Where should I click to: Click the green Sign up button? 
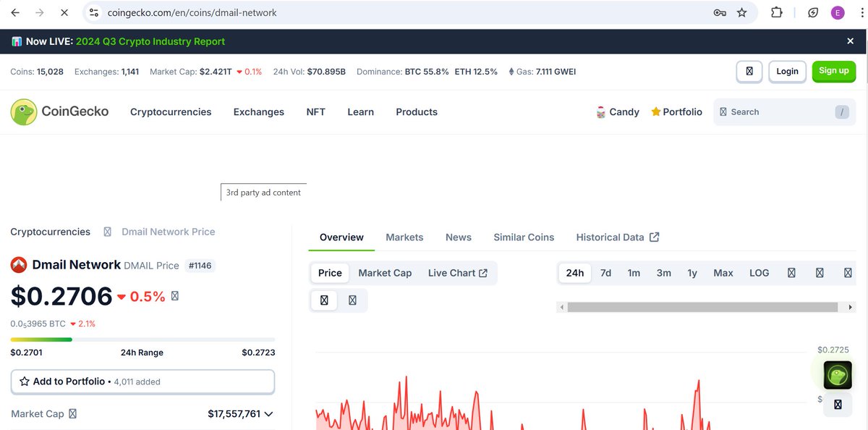(x=834, y=71)
